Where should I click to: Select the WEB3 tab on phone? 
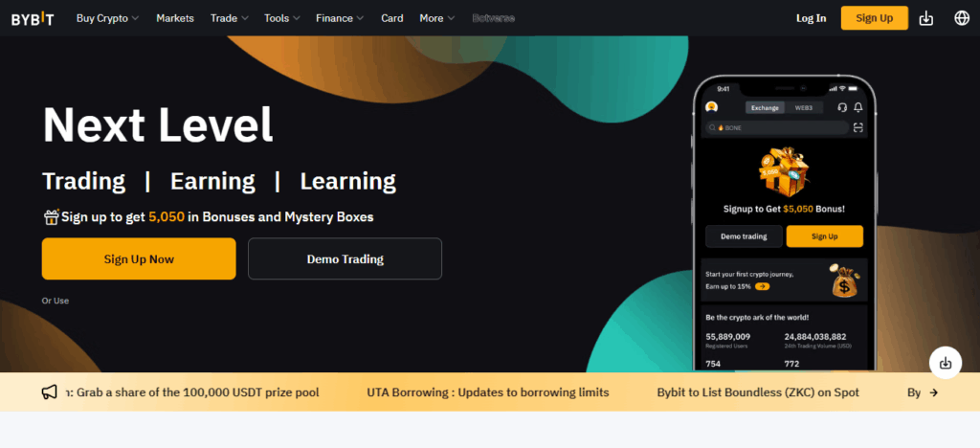tap(804, 107)
